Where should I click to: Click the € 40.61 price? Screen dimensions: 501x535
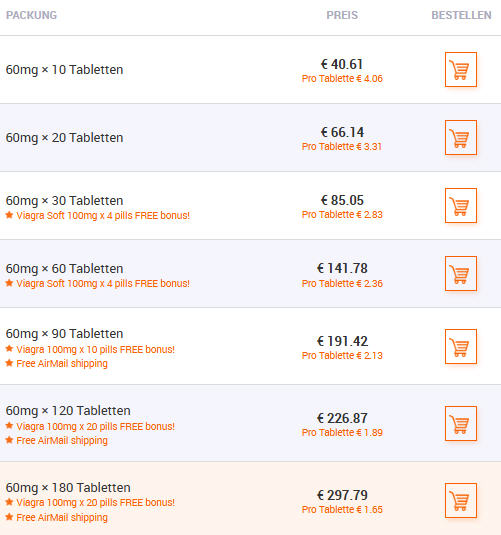click(x=342, y=64)
